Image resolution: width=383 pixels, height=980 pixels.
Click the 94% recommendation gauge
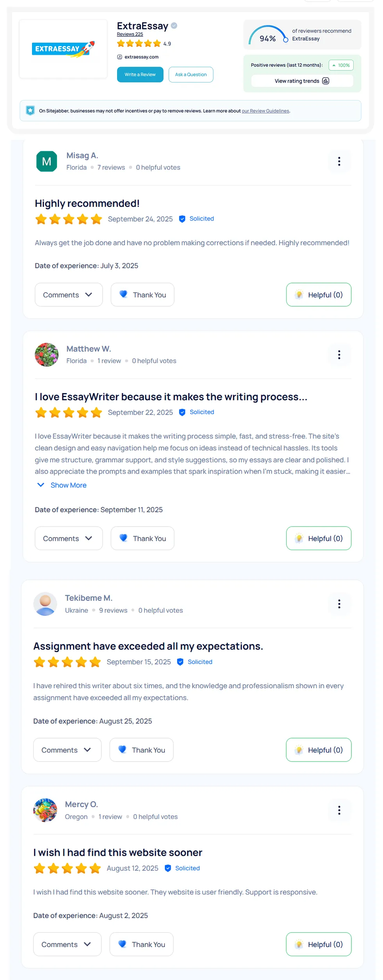(268, 36)
